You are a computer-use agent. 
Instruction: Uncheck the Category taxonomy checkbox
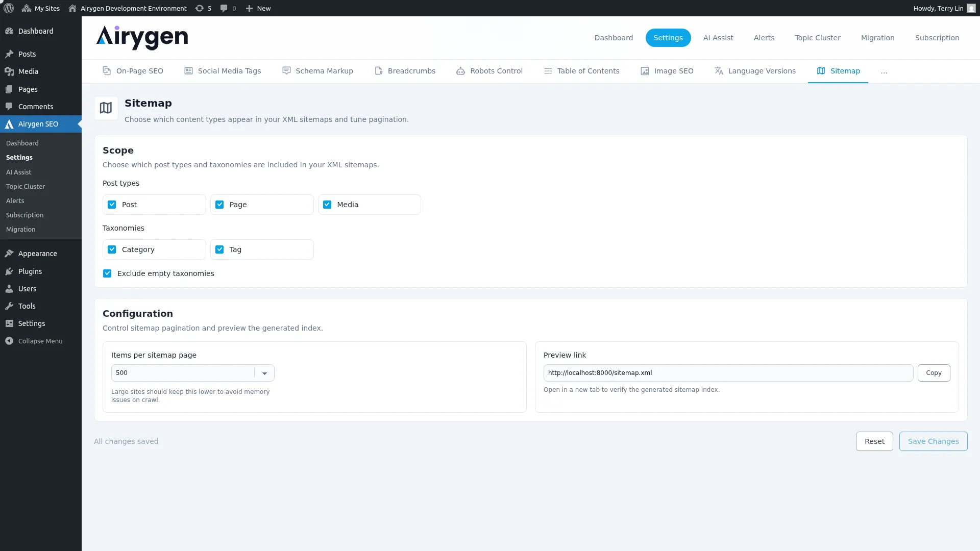point(112,249)
